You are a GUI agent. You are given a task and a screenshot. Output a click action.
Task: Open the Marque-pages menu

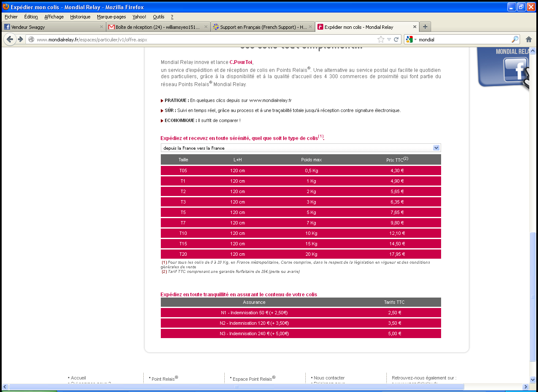[112, 17]
